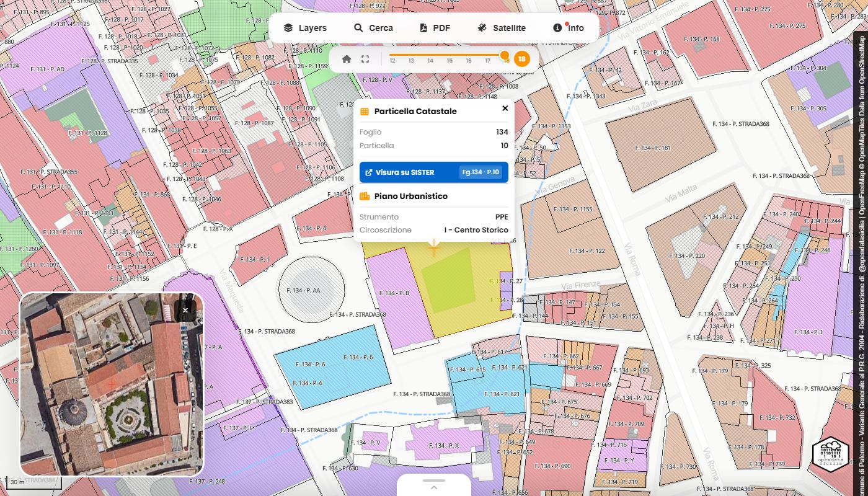Click the Via Malta street label

click(681, 194)
